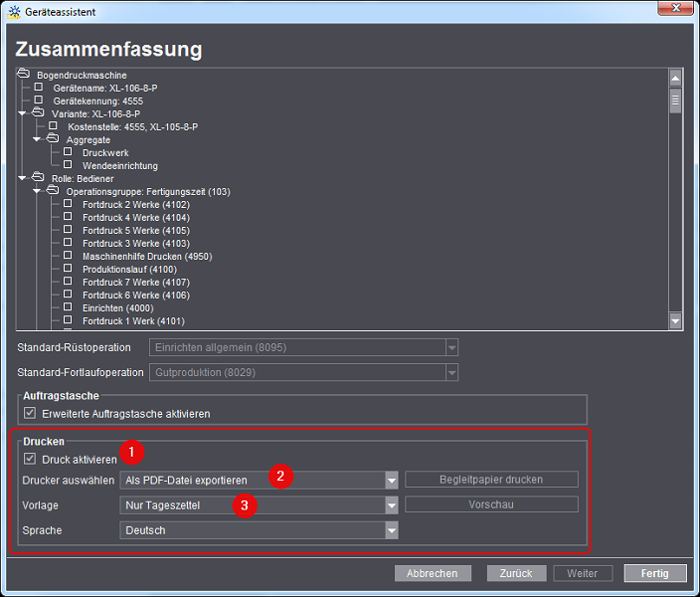Disable Erweiterte Auftragstasche aktivieren checkbox

tap(30, 413)
